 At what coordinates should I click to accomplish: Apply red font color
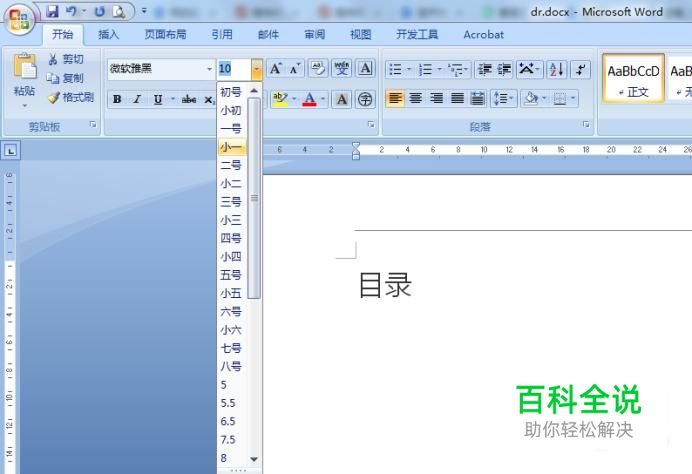pyautogui.click(x=309, y=99)
